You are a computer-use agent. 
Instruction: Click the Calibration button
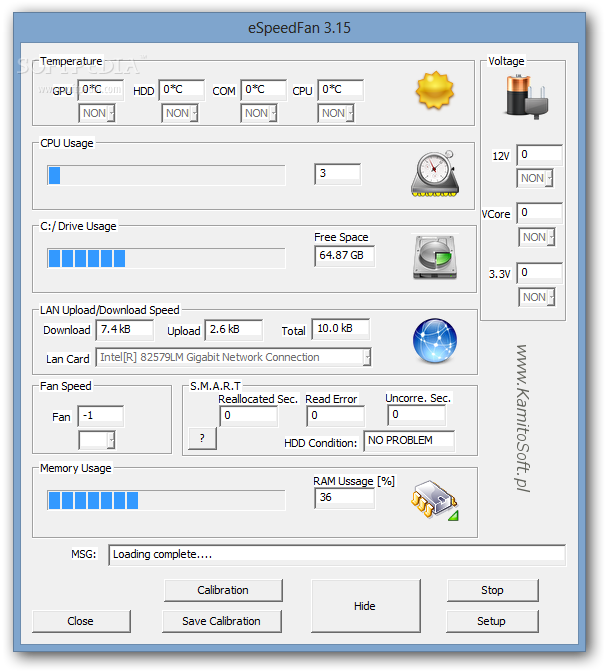pyautogui.click(x=223, y=591)
